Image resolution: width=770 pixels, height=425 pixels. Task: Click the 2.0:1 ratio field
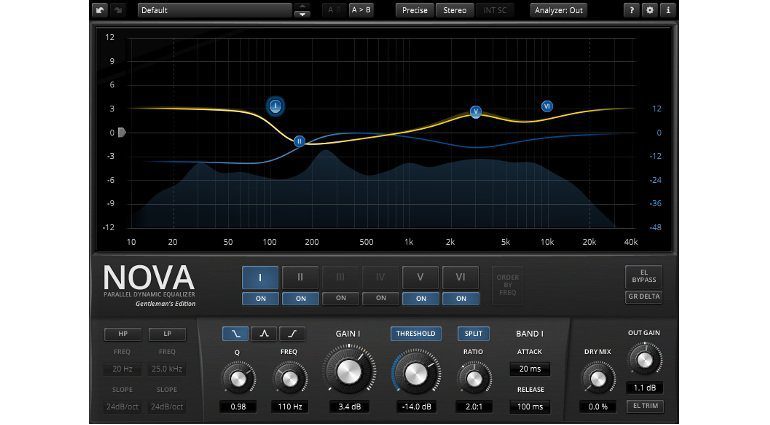[x=474, y=407]
